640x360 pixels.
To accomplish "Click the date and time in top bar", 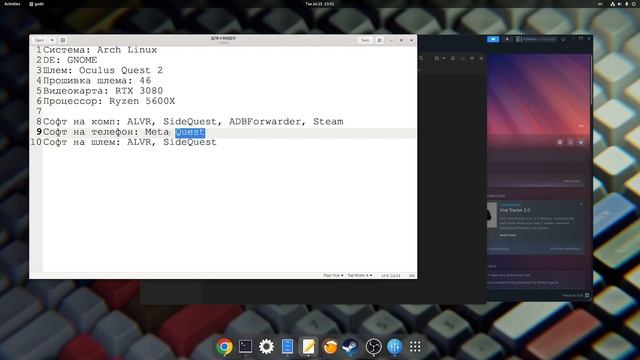I will pos(320,4).
